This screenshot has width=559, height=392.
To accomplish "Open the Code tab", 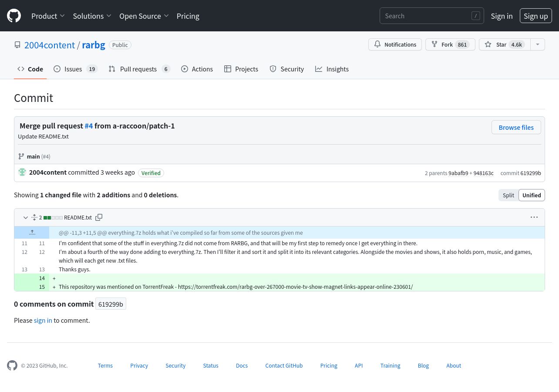I will tap(30, 69).
